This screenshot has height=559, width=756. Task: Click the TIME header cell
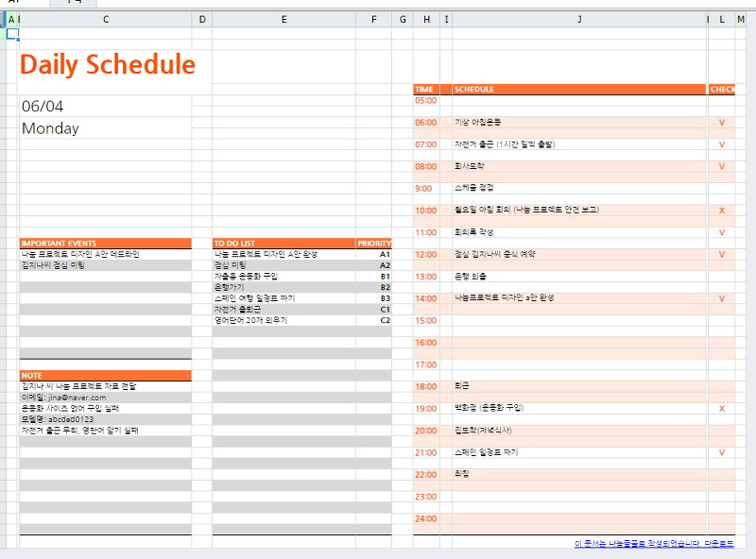[427, 89]
